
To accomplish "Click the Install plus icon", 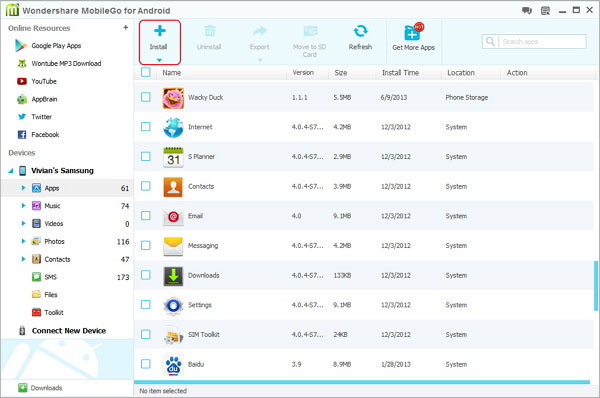I will [x=160, y=31].
